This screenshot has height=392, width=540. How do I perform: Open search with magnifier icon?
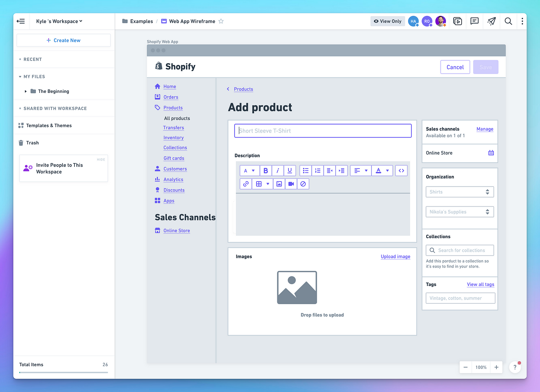[x=508, y=21]
